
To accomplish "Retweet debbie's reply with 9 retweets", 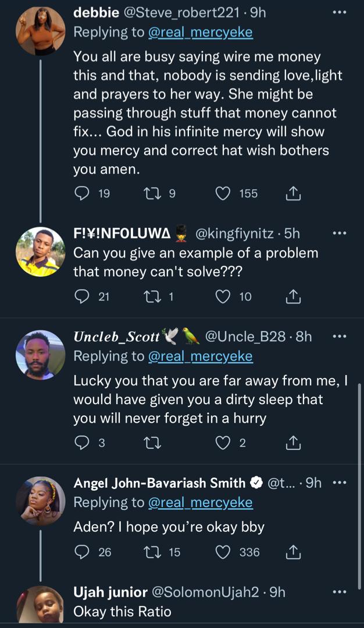I will [x=152, y=193].
